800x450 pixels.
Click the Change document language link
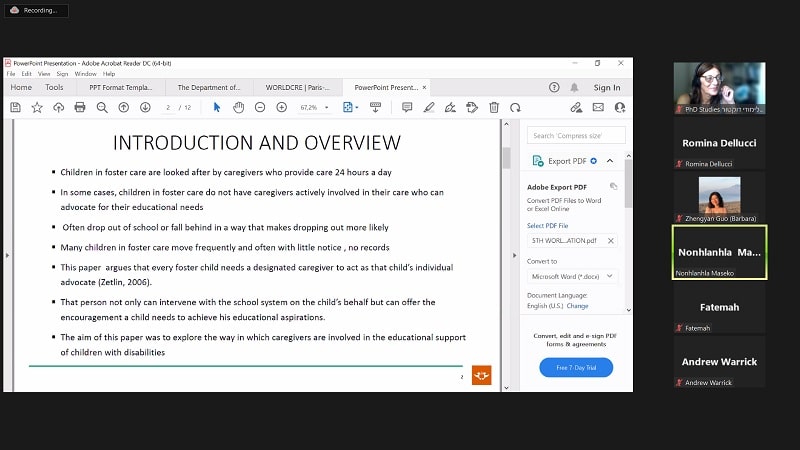[578, 306]
